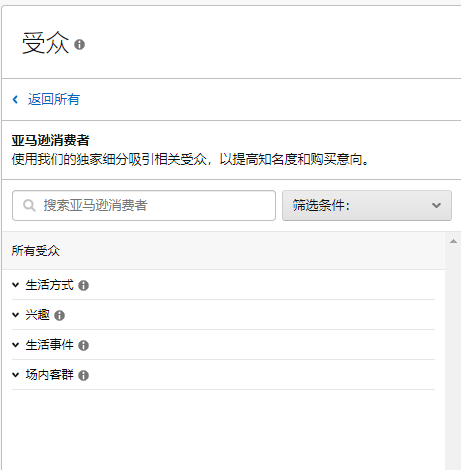Click the info icon next to 生活方式

tap(83, 286)
